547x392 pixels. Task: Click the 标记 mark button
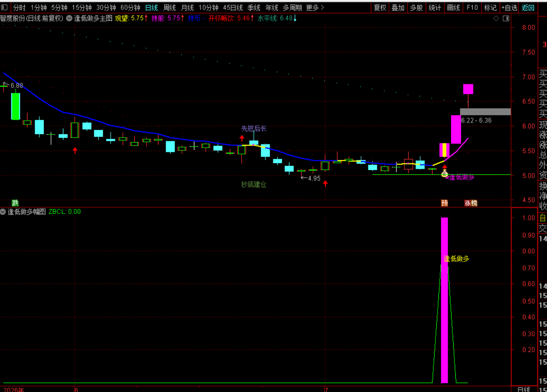[490, 8]
